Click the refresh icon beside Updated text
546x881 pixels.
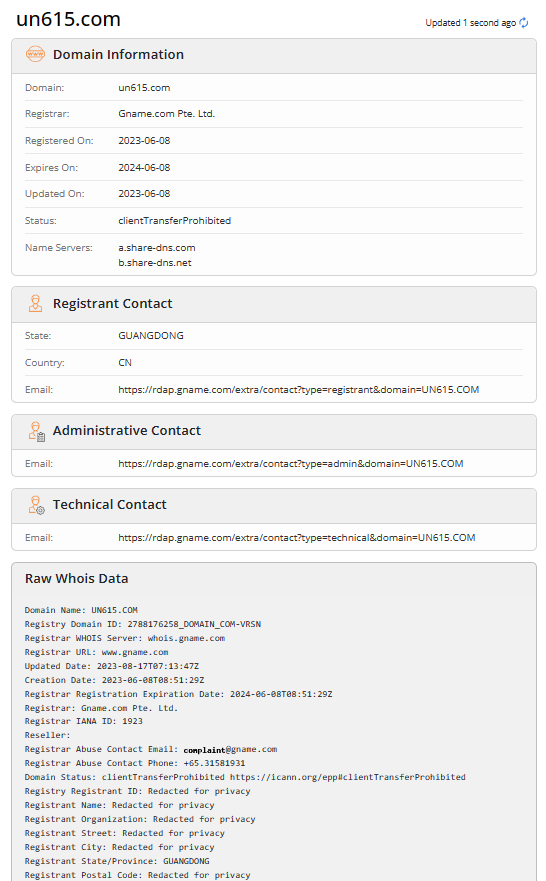pyautogui.click(x=524, y=22)
